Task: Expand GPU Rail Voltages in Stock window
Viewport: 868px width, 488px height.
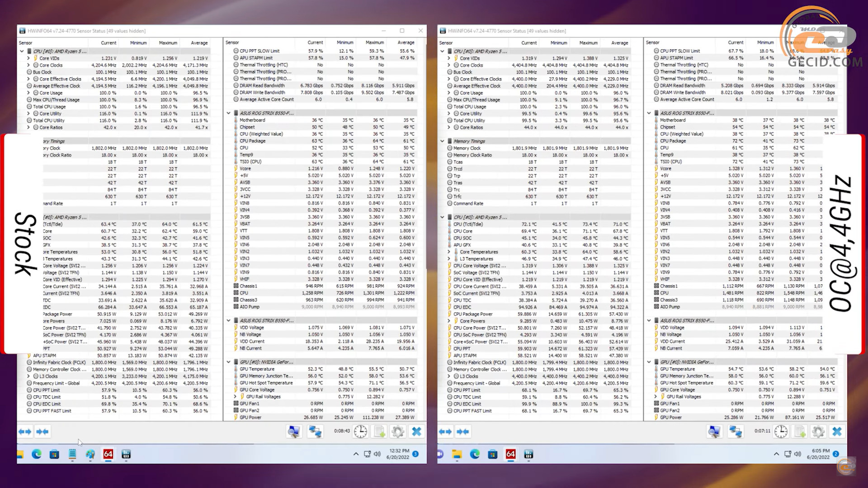Action: [x=235, y=397]
